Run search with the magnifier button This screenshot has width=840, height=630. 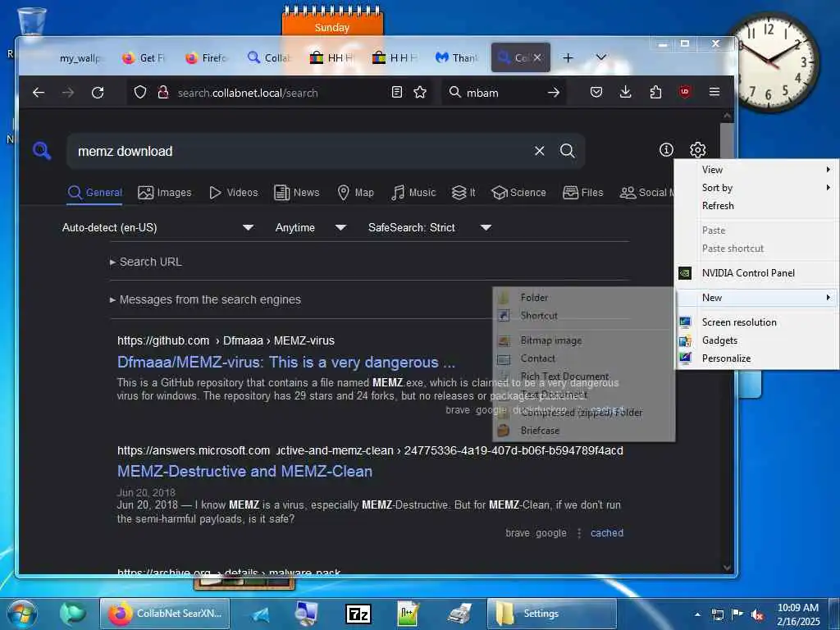[x=568, y=151]
